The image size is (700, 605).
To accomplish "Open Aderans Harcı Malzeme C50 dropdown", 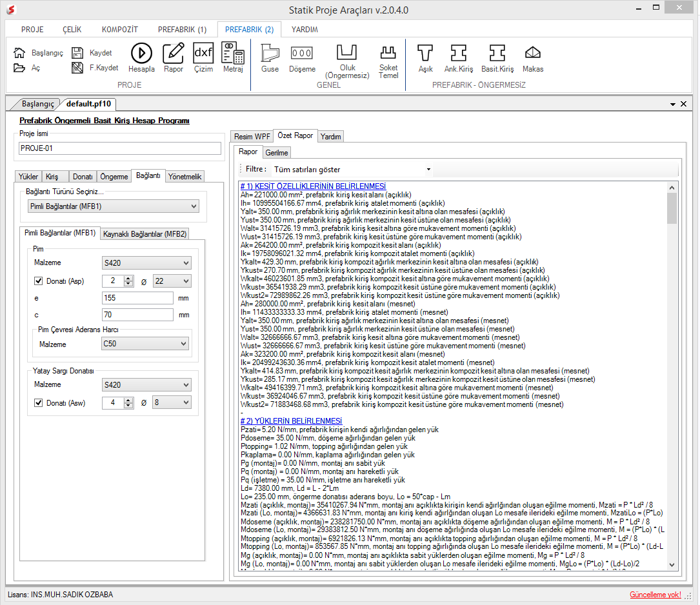I will [x=145, y=344].
